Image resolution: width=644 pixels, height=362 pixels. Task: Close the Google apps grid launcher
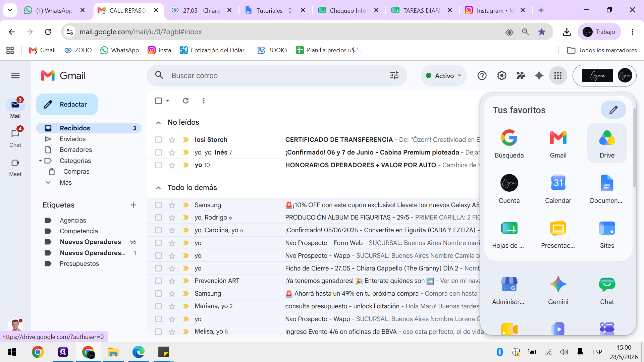click(x=558, y=76)
